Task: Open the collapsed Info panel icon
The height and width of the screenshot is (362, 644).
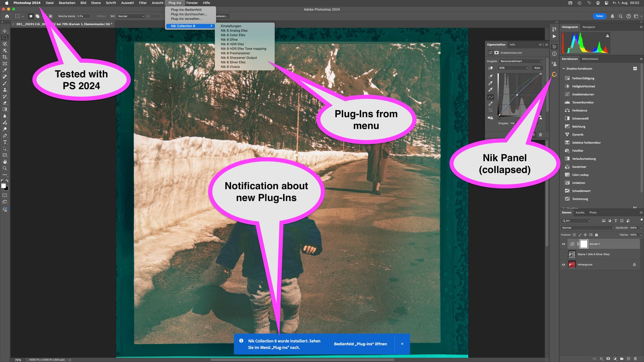Action: point(554,54)
